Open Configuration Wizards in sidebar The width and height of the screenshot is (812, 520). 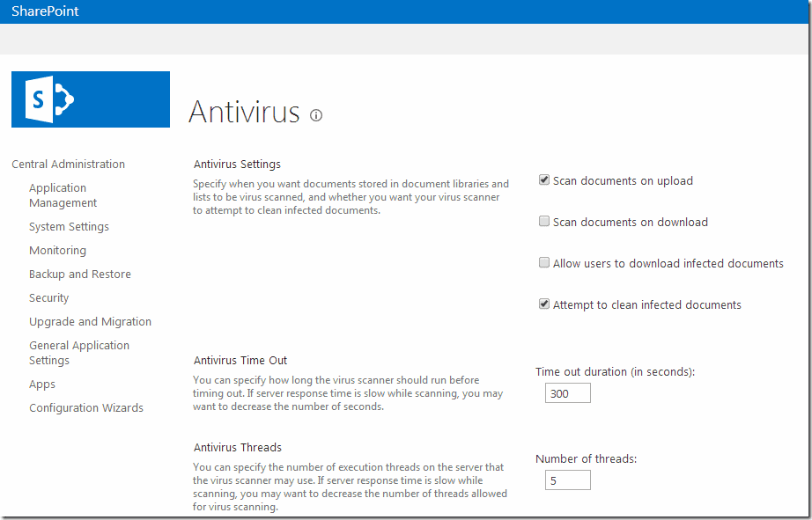tap(85, 407)
